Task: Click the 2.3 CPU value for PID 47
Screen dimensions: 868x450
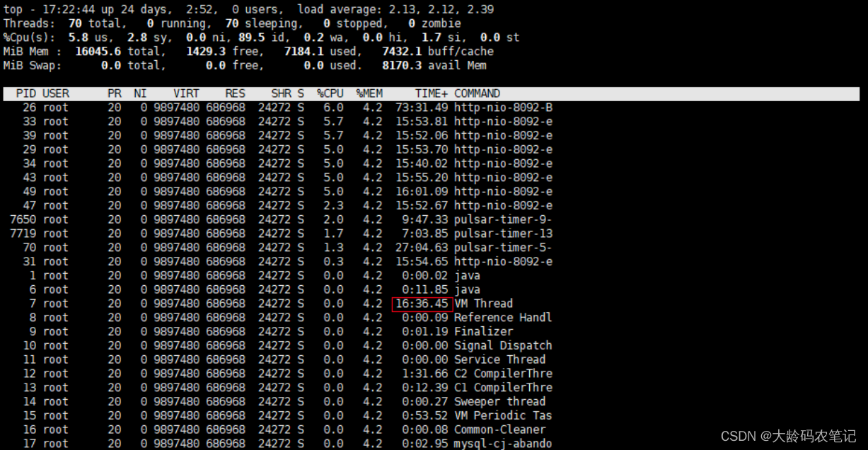Action: tap(333, 206)
